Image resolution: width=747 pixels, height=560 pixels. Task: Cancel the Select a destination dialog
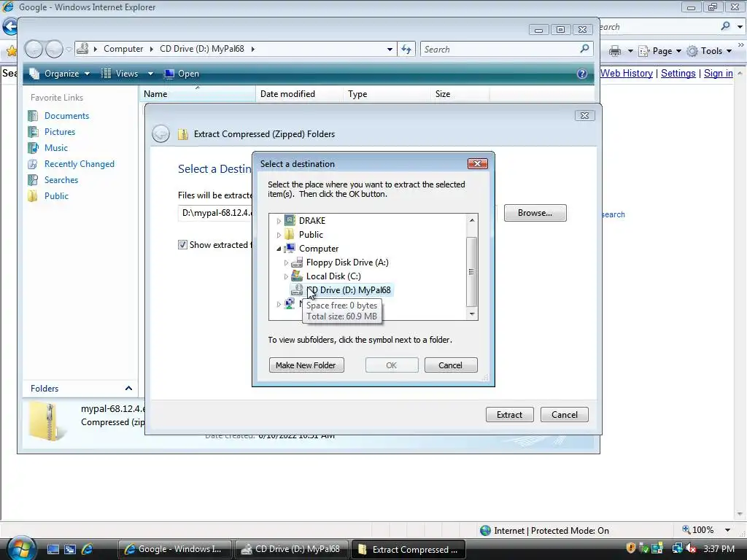click(451, 365)
